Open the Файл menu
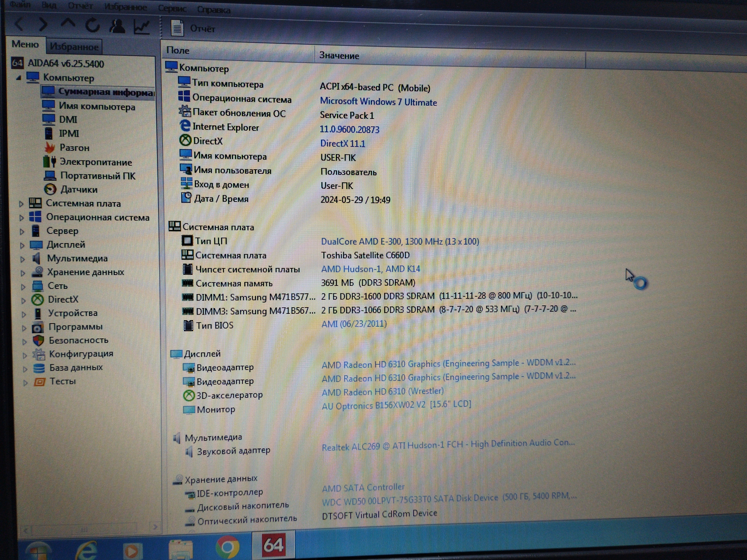This screenshot has height=560, width=747. pyautogui.click(x=20, y=5)
